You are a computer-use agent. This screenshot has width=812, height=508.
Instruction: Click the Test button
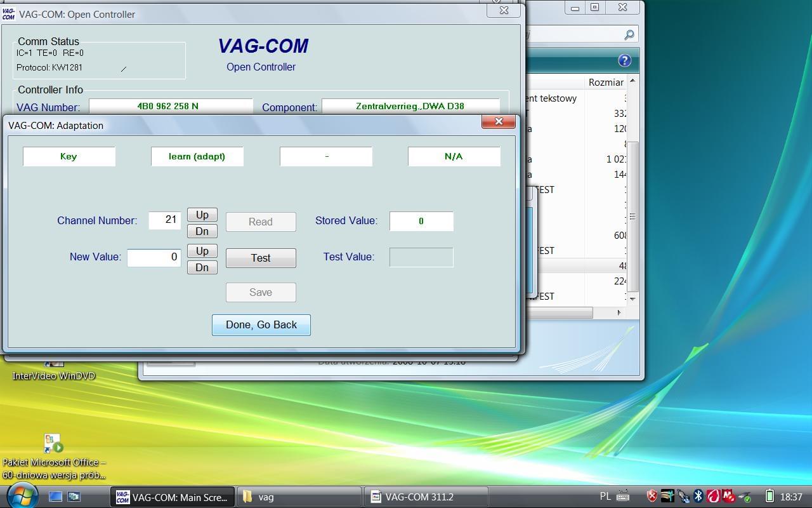[x=261, y=258]
